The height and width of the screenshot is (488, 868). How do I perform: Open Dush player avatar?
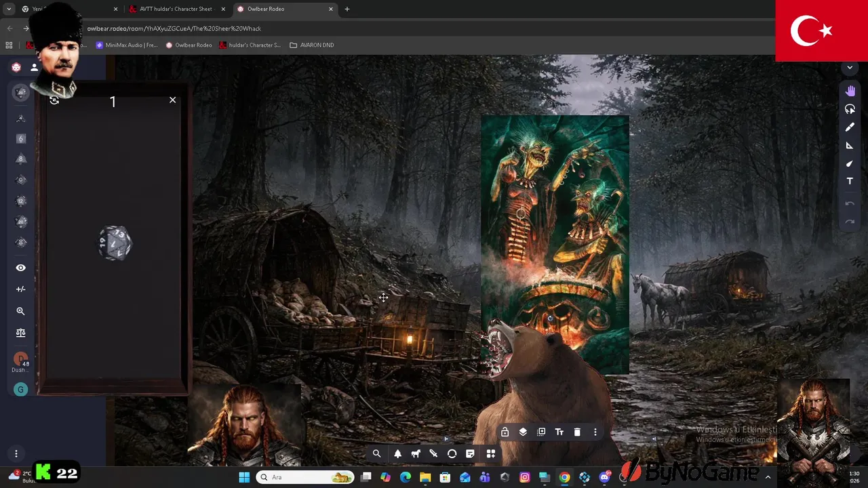[x=20, y=359]
